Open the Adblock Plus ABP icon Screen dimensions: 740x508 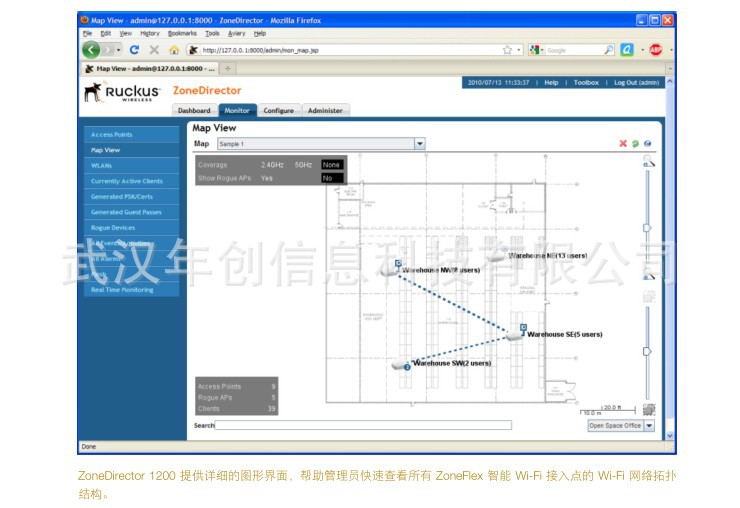[x=656, y=50]
